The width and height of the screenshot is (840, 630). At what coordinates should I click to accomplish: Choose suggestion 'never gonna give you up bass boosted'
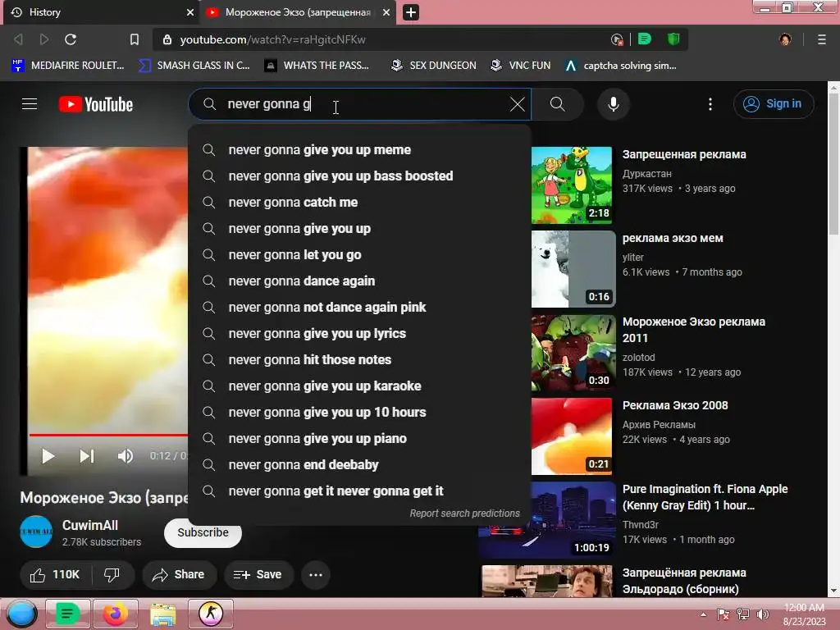point(359,176)
